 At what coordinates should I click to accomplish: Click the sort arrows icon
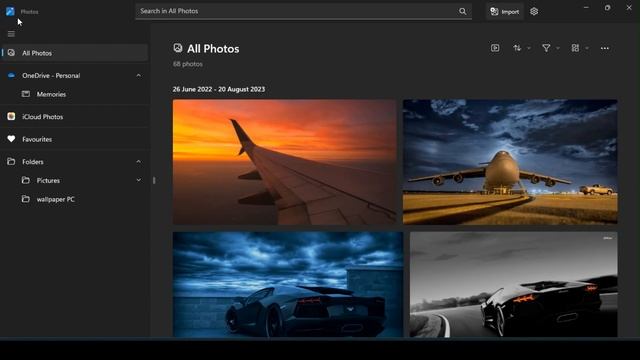click(517, 48)
